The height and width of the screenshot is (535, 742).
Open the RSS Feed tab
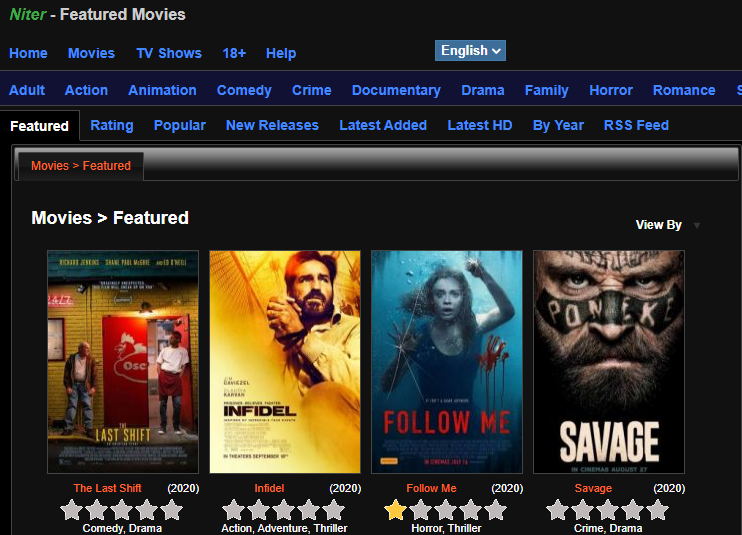pos(636,125)
